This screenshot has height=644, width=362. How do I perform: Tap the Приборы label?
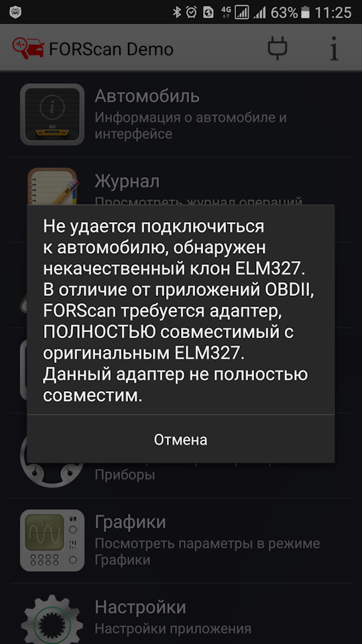click(125, 475)
